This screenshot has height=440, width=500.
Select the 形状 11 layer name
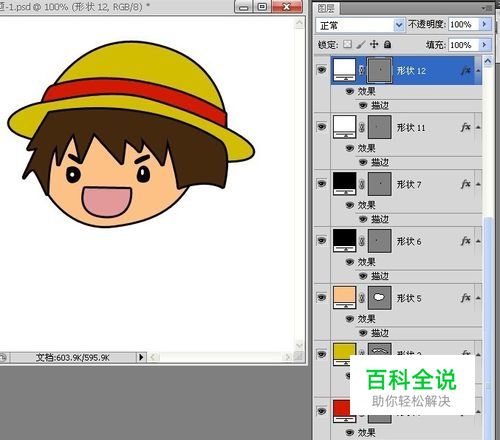[411, 128]
